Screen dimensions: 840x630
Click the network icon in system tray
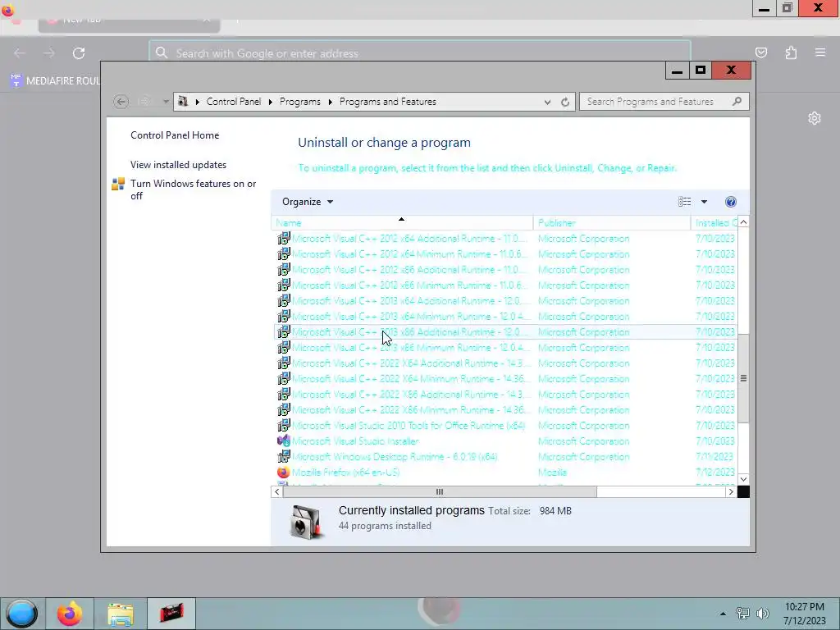pyautogui.click(x=743, y=614)
